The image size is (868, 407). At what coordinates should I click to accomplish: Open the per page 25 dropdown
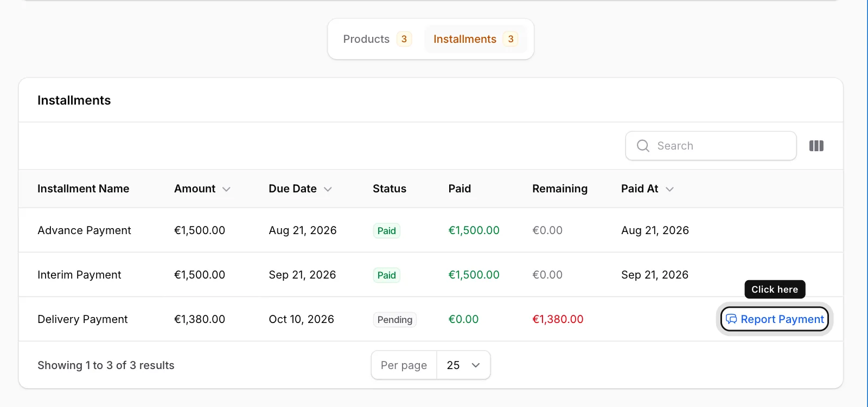tap(463, 365)
